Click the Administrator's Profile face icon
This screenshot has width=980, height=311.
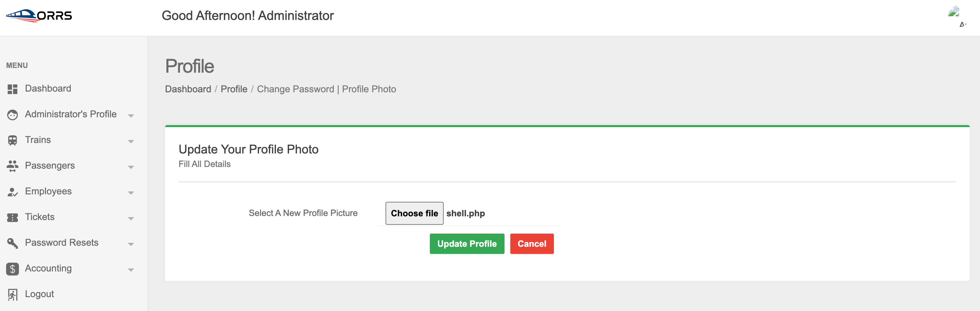pyautogui.click(x=13, y=115)
